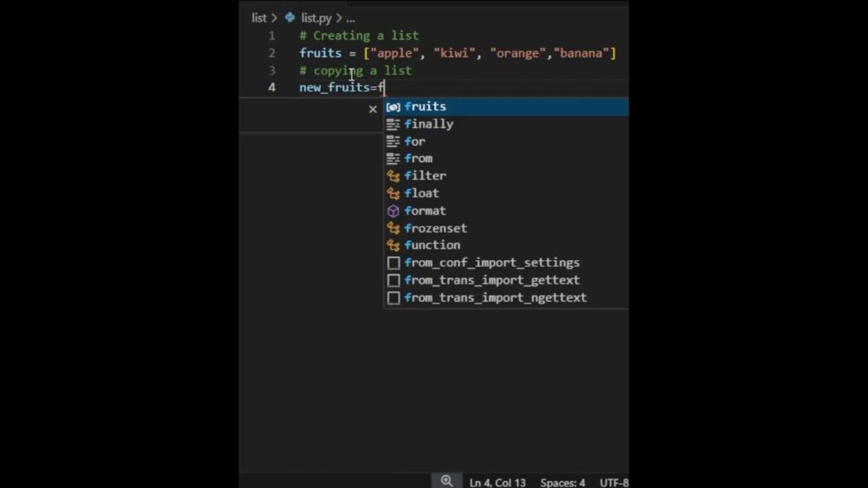Click the keyword icon next to finally
The width and height of the screenshot is (868, 488).
click(393, 124)
